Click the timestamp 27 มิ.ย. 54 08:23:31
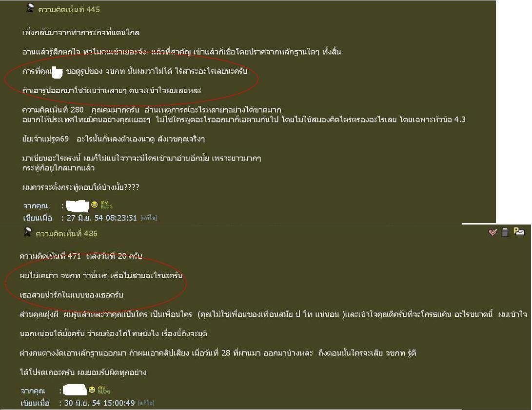Screen dimensions: 532x410 [x=101, y=218]
